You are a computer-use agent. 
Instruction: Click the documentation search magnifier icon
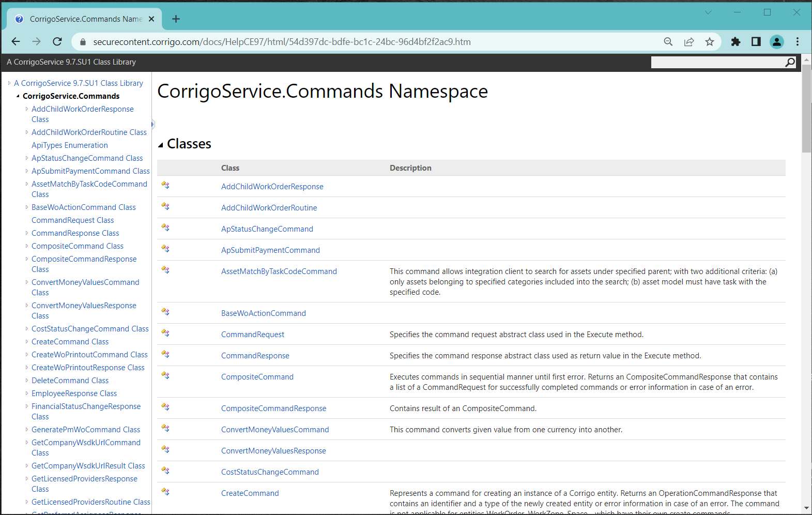pos(790,63)
